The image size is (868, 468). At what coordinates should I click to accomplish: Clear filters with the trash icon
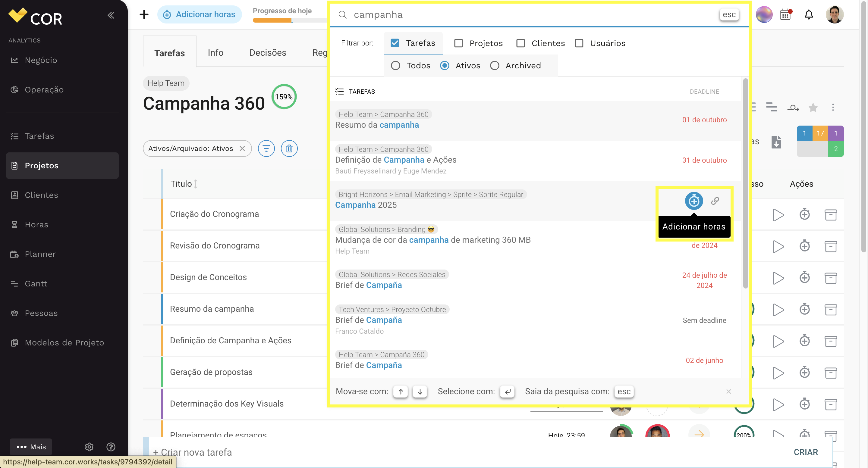289,148
